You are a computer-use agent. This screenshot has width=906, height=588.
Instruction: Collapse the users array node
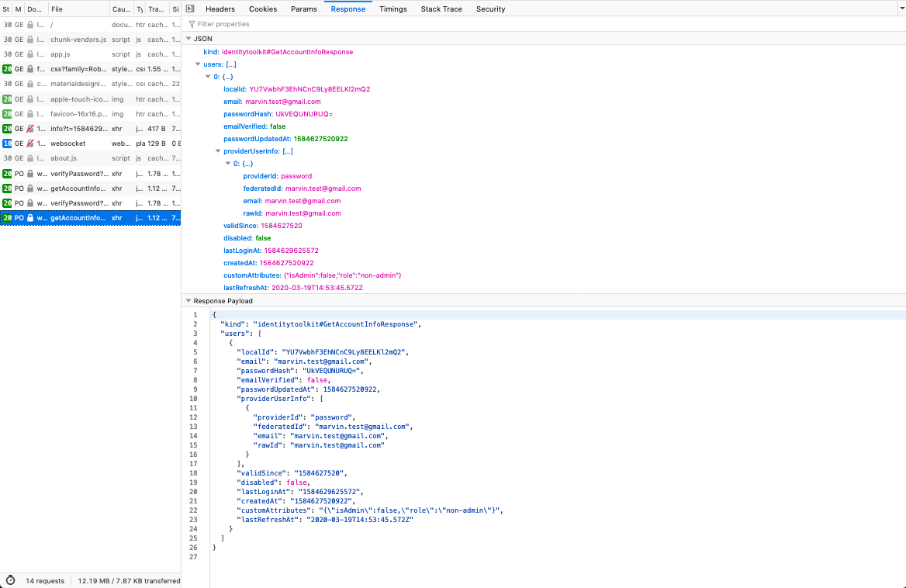[198, 64]
